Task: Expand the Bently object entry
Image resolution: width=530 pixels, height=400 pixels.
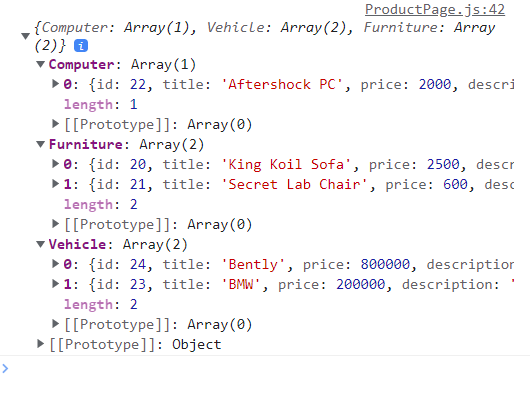Action: pyautogui.click(x=55, y=263)
